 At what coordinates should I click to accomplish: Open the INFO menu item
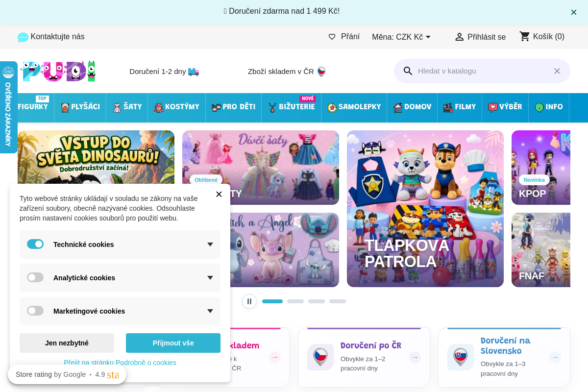point(549,107)
